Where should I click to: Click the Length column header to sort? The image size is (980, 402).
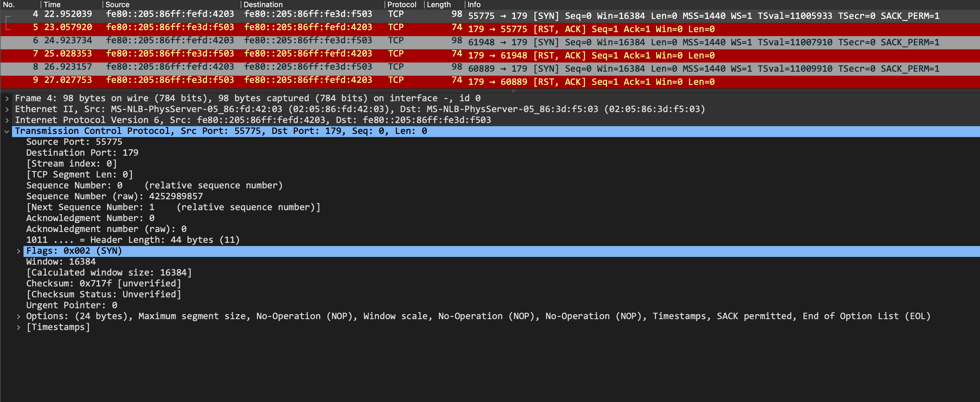pyautogui.click(x=439, y=4)
